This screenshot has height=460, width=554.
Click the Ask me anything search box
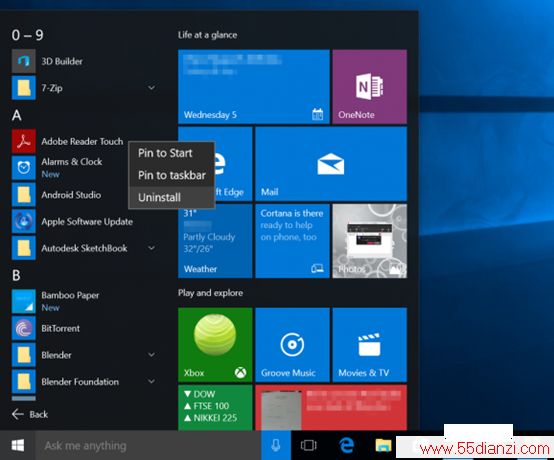pos(148,446)
